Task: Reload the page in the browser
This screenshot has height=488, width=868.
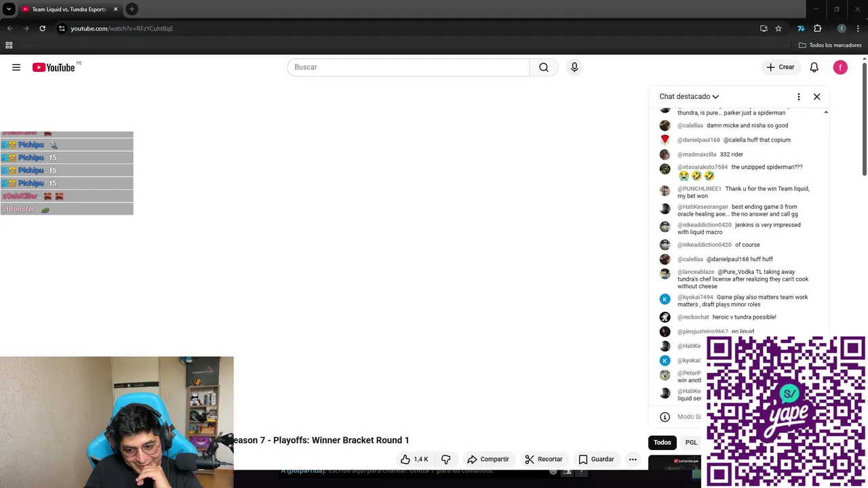Action: pyautogui.click(x=42, y=28)
